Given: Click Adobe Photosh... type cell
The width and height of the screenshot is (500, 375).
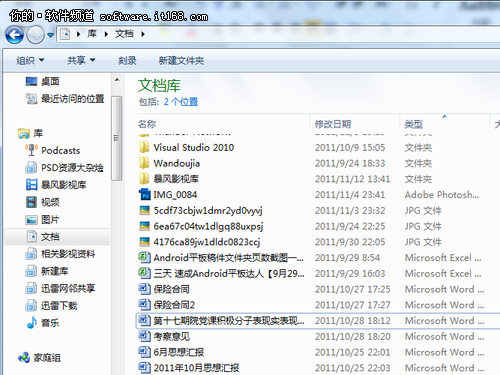Looking at the screenshot, I should pyautogui.click(x=442, y=195).
